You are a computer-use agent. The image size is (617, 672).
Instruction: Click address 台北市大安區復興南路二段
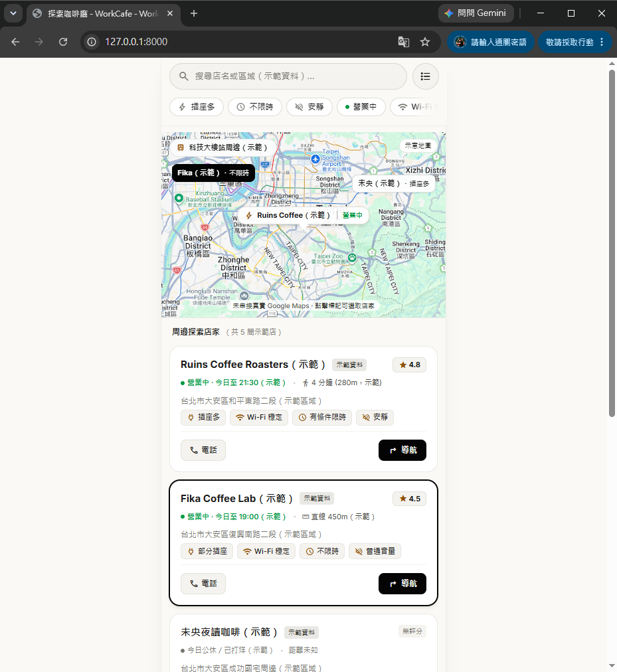(x=251, y=535)
